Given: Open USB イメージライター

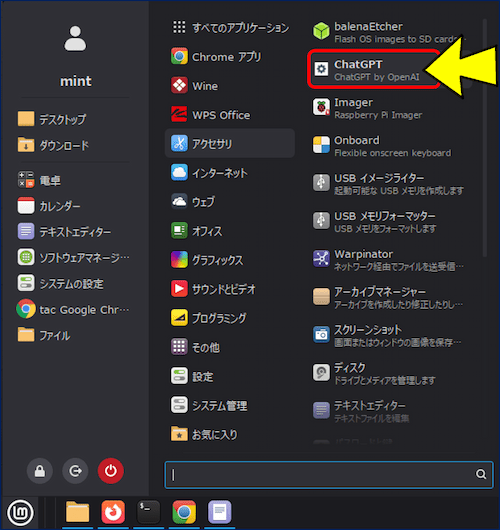Looking at the screenshot, I should click(x=389, y=184).
